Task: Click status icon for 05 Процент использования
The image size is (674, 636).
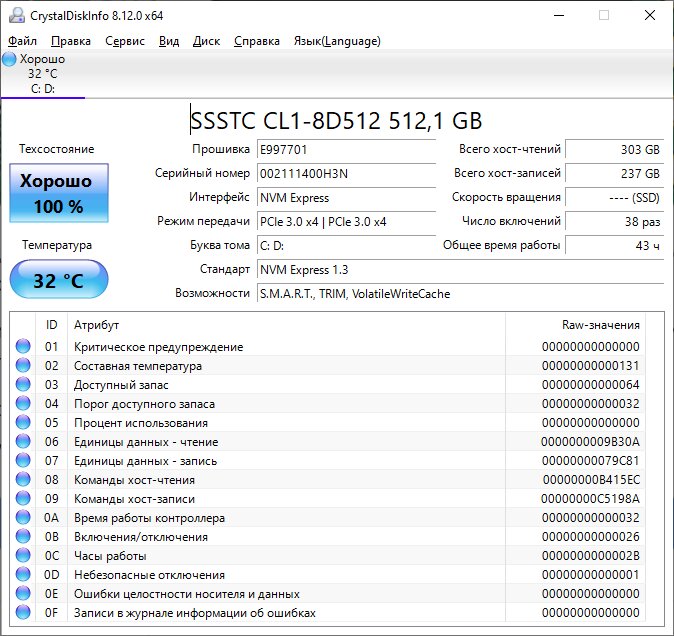Action: click(x=23, y=422)
